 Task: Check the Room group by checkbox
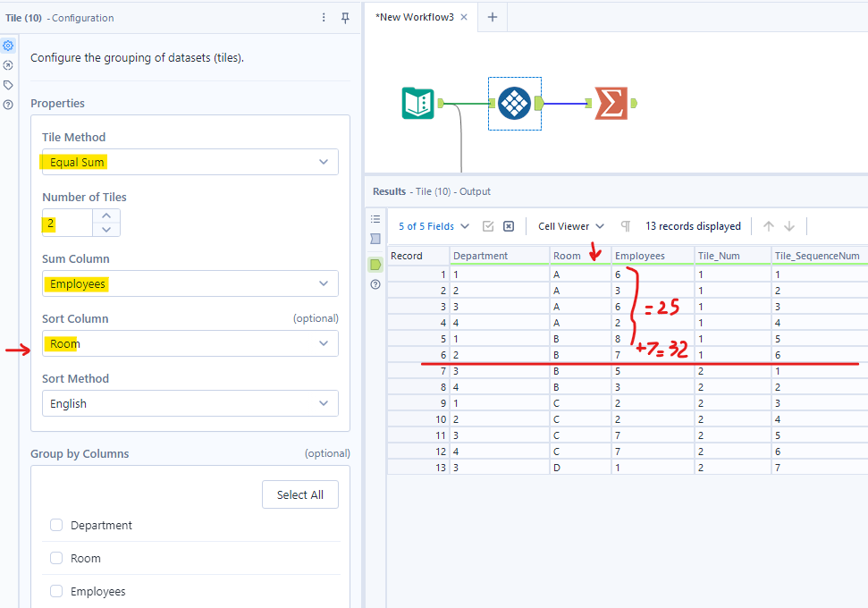56,558
